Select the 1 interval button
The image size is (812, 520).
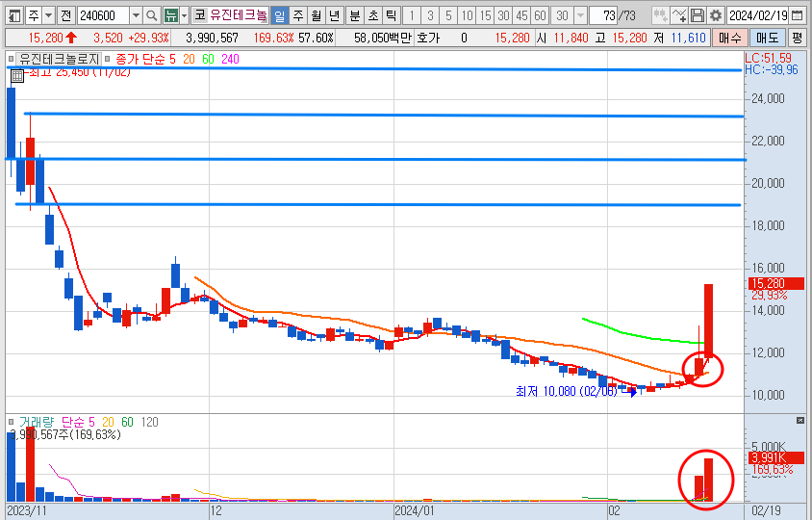[x=412, y=15]
